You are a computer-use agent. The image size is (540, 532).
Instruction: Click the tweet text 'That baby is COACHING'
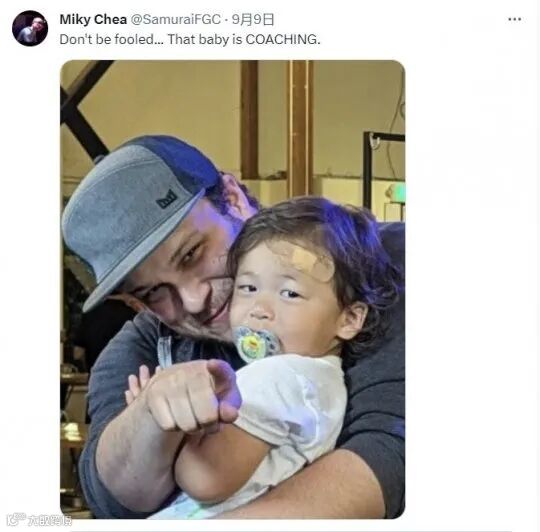click(x=243, y=40)
